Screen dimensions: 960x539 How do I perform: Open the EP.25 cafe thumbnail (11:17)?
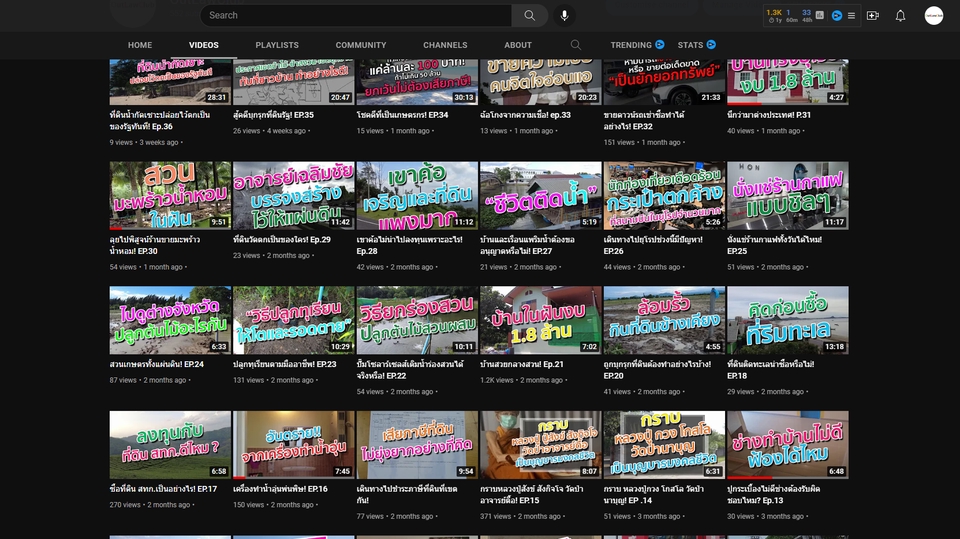788,195
